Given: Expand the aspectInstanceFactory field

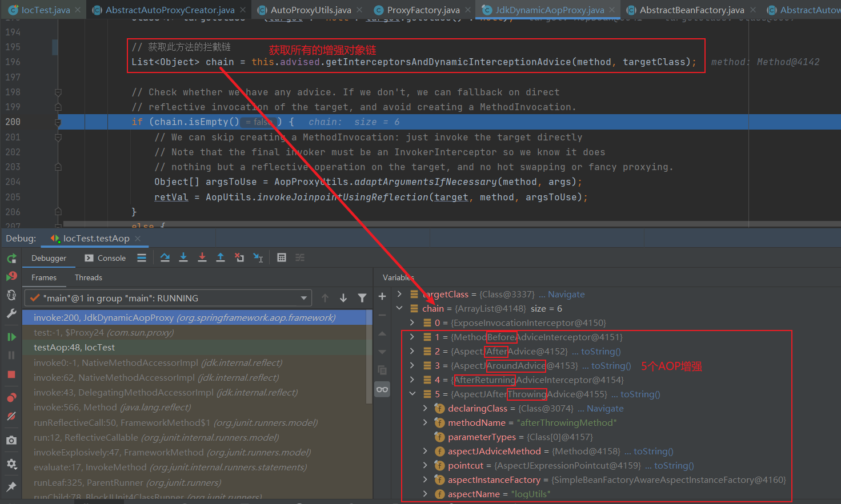Looking at the screenshot, I should coord(425,479).
